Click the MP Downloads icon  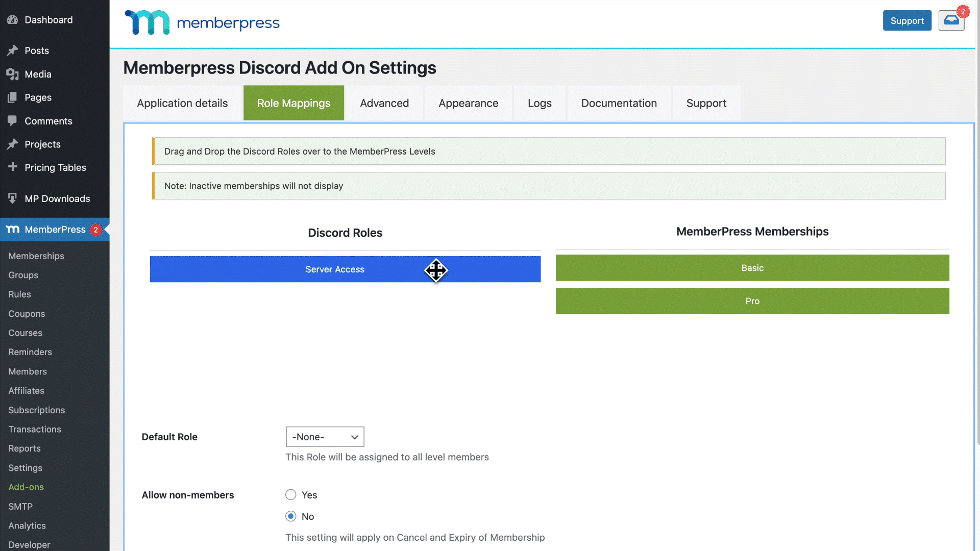pyautogui.click(x=12, y=198)
